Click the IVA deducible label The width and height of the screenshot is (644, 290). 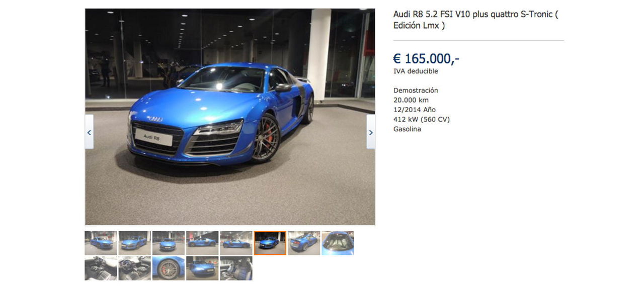[416, 71]
